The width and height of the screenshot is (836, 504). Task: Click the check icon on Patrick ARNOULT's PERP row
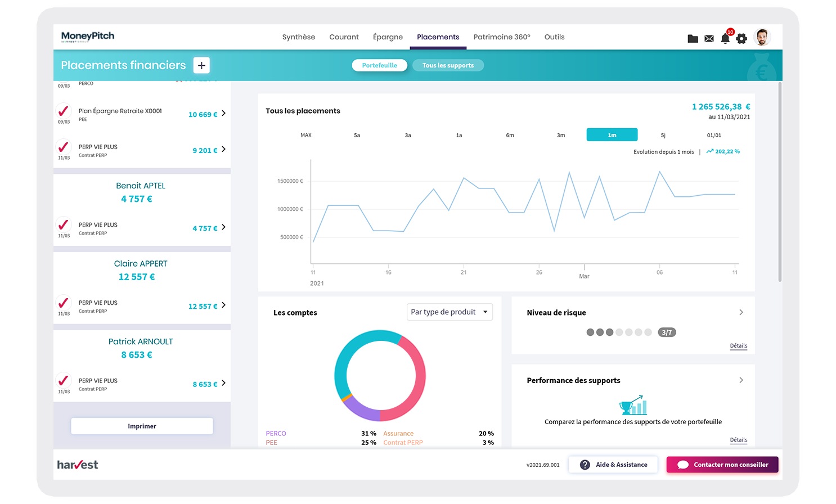click(x=64, y=381)
